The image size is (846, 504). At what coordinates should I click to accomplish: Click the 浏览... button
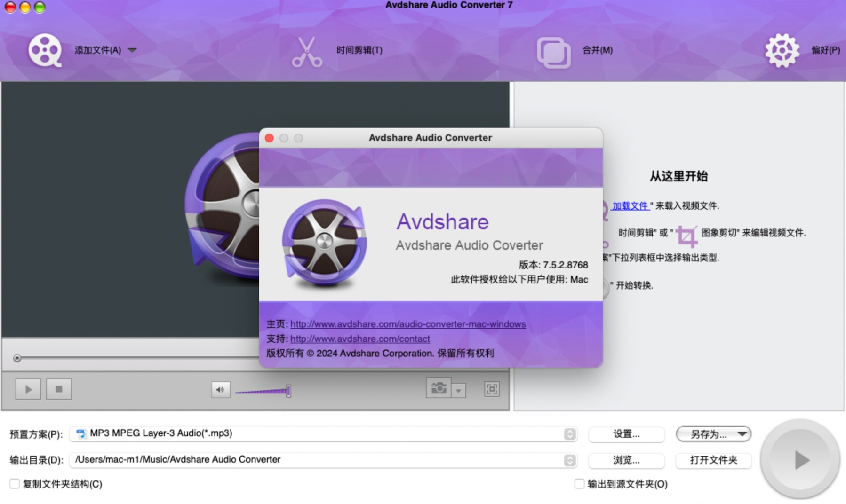click(x=626, y=460)
